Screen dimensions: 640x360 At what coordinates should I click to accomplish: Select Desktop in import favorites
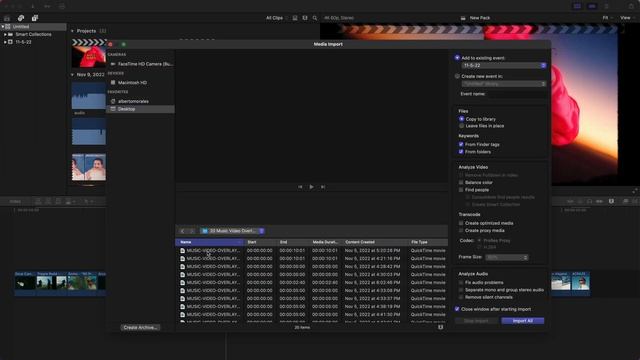141,109
